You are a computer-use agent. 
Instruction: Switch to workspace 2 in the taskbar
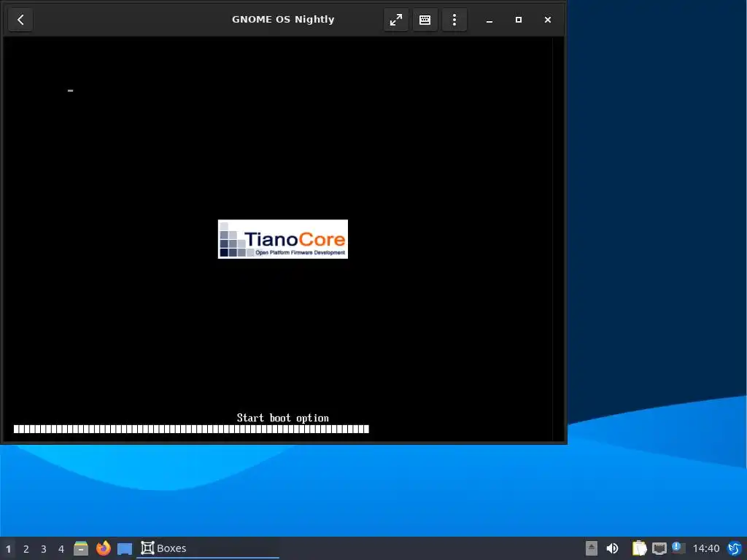(x=26, y=548)
